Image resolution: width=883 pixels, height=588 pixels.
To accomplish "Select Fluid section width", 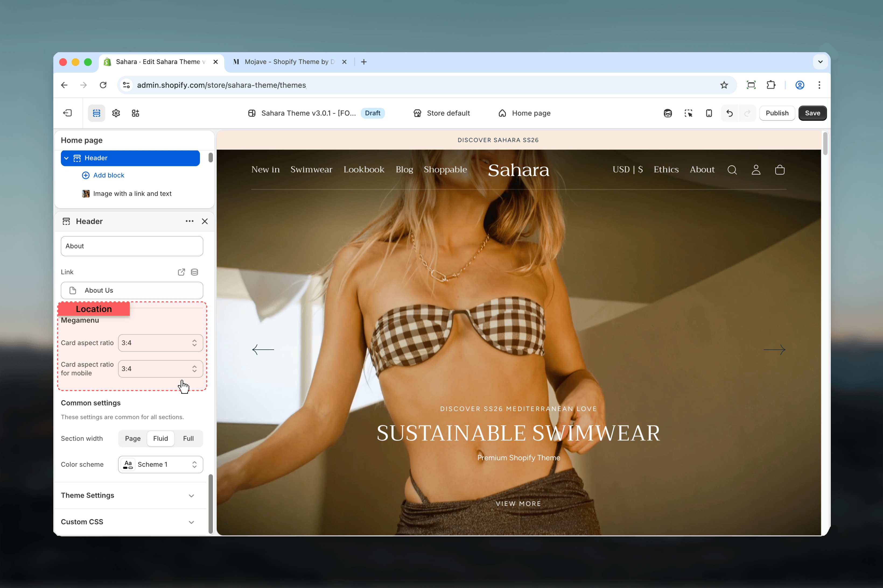I will (161, 438).
